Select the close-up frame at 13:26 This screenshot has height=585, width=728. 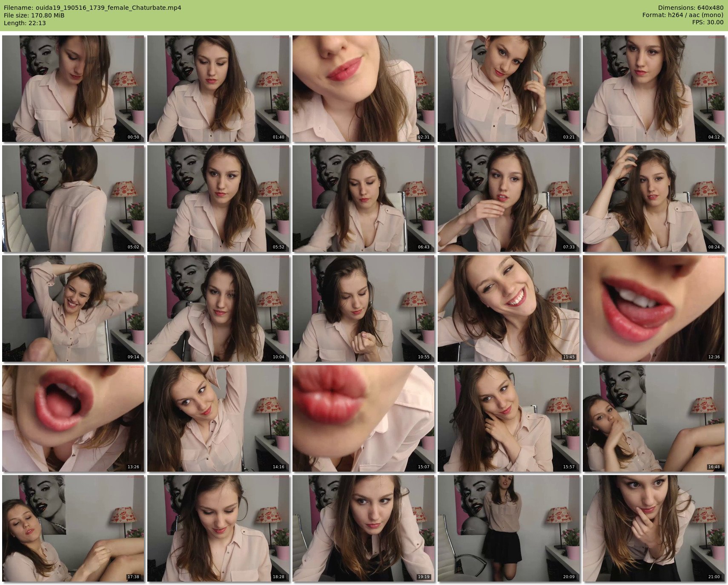tap(73, 418)
